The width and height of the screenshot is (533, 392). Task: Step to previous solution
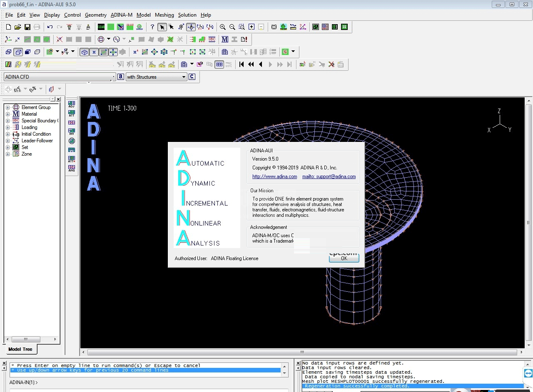(261, 65)
